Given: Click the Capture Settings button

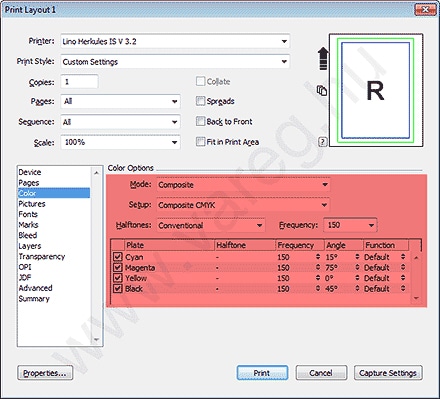Looking at the screenshot, I should tap(388, 373).
